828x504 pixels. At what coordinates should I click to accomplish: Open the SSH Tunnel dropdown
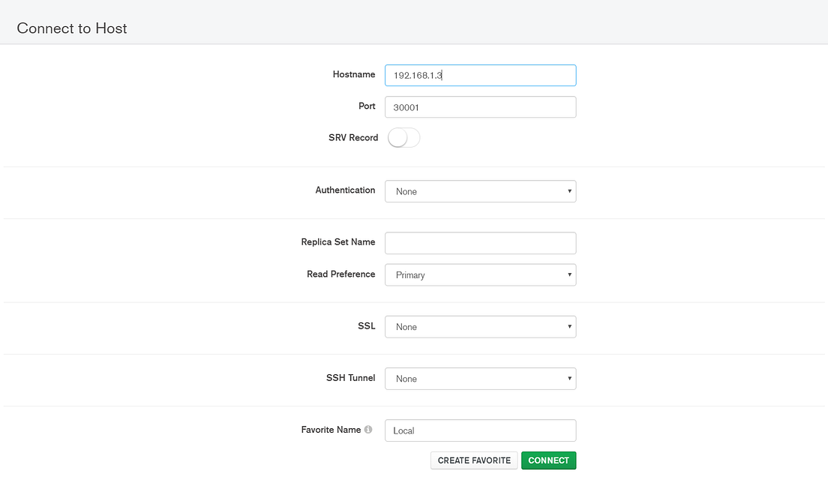tap(480, 379)
